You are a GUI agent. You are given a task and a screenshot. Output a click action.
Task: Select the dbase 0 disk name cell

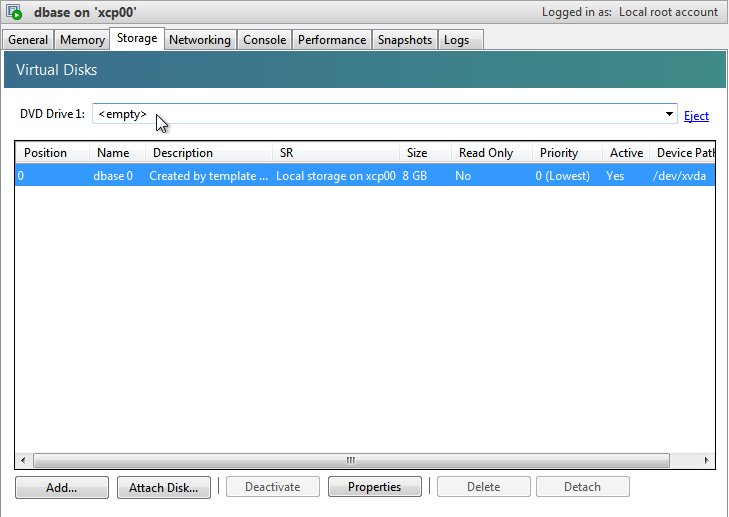tap(113, 176)
